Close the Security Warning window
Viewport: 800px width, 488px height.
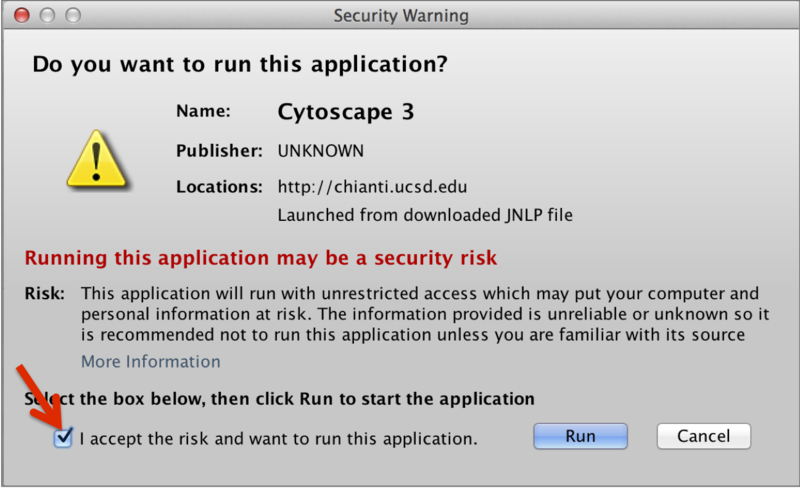pos(22,15)
